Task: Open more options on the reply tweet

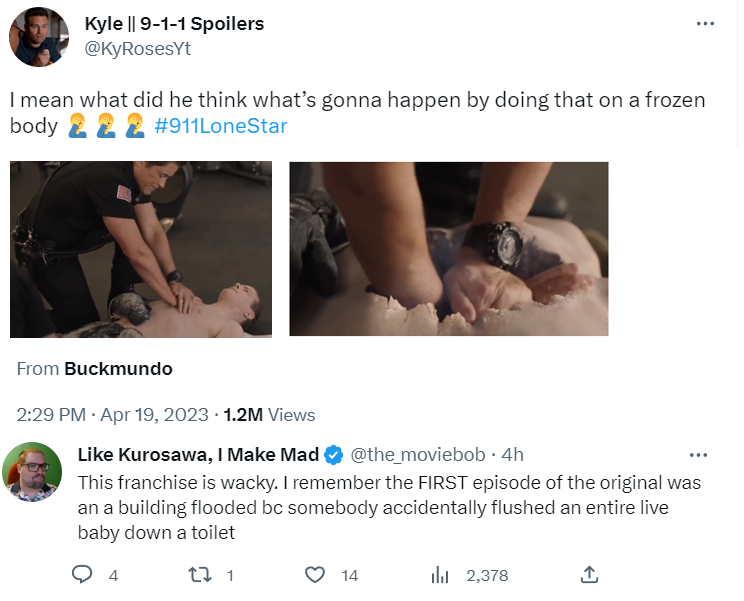Action: point(698,456)
